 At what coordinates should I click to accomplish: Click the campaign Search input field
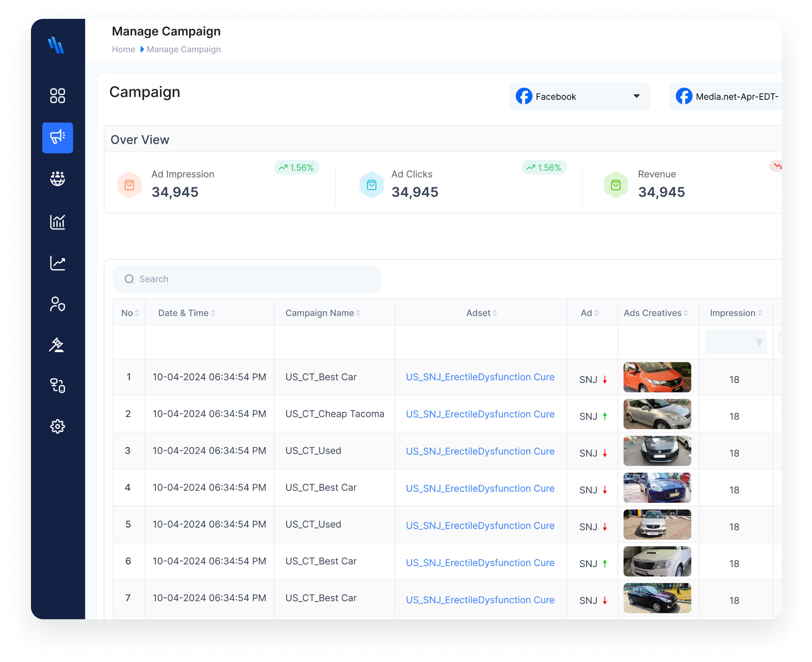coord(247,279)
